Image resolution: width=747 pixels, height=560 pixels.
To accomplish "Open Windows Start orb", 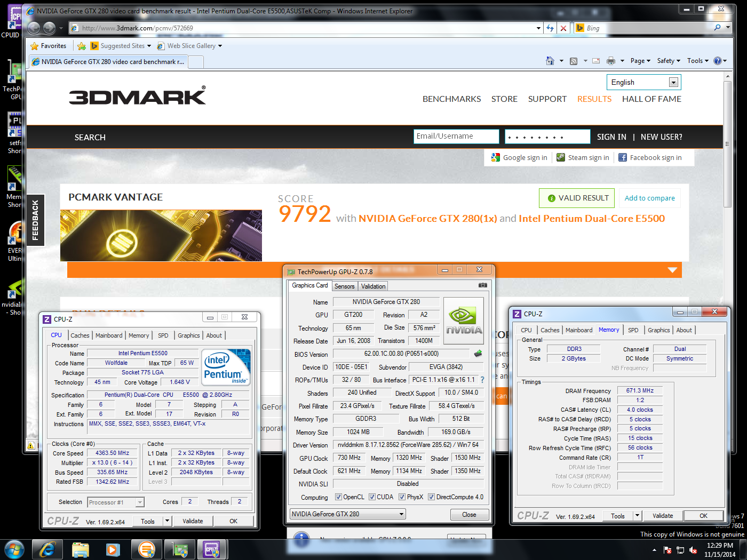I will click(x=14, y=549).
